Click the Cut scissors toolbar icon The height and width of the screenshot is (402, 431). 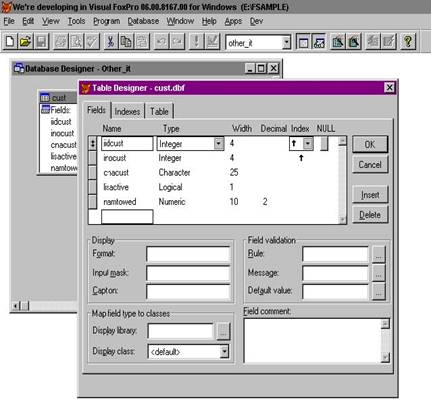point(110,42)
